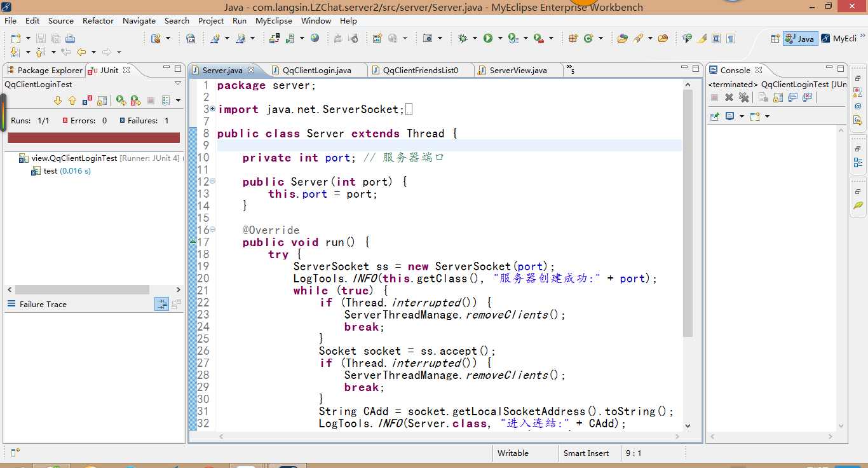Screen dimensions: 868x468
Task: Click the Open Type icon
Action: point(622,39)
